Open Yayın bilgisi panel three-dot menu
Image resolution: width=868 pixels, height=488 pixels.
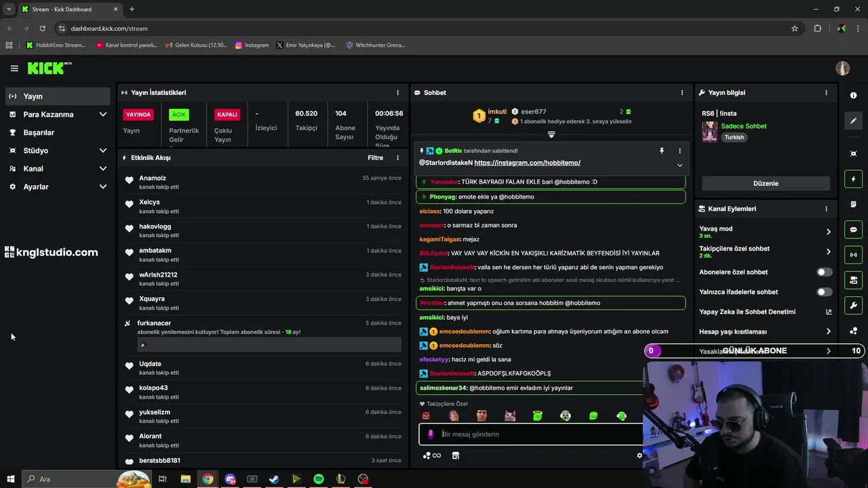click(826, 92)
